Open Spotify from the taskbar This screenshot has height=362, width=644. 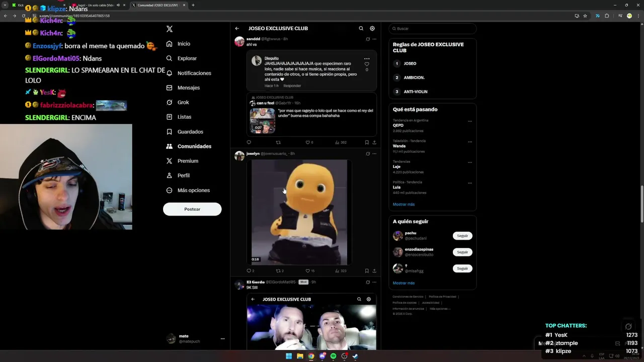tap(333, 356)
